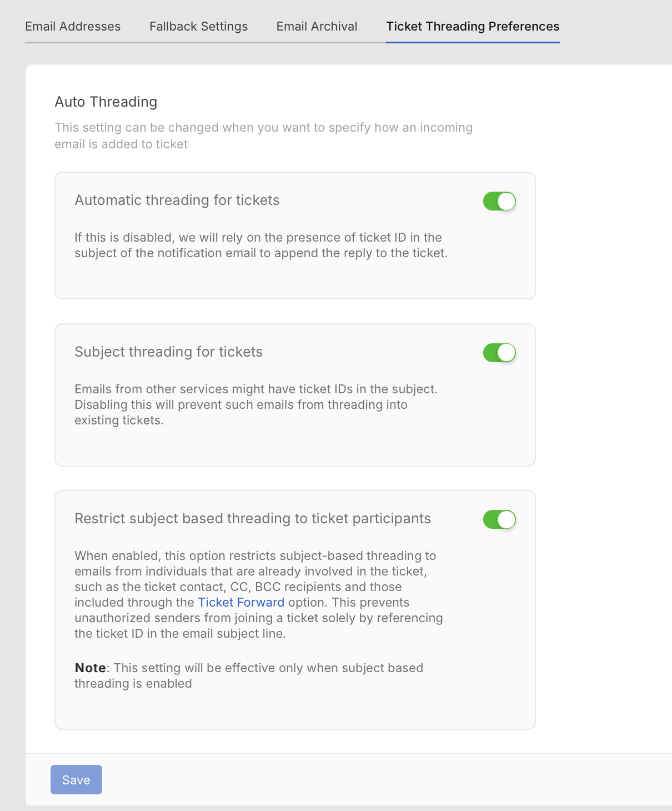Click the 'Emails from other services' description

point(255,404)
